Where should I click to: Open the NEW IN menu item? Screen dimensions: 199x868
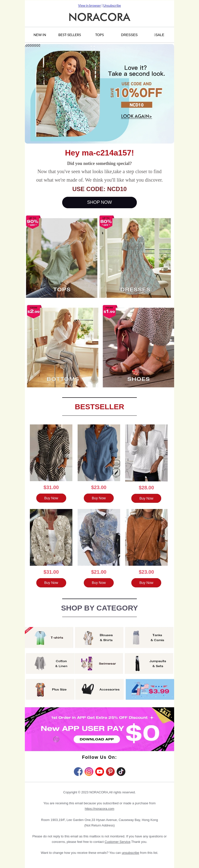[40, 35]
